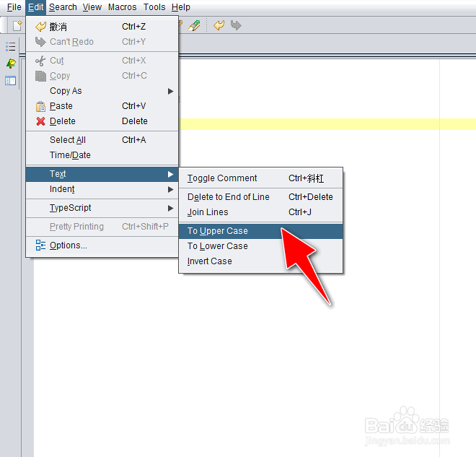Choose Invert Case
The width and height of the screenshot is (476, 457).
[x=261, y=261]
